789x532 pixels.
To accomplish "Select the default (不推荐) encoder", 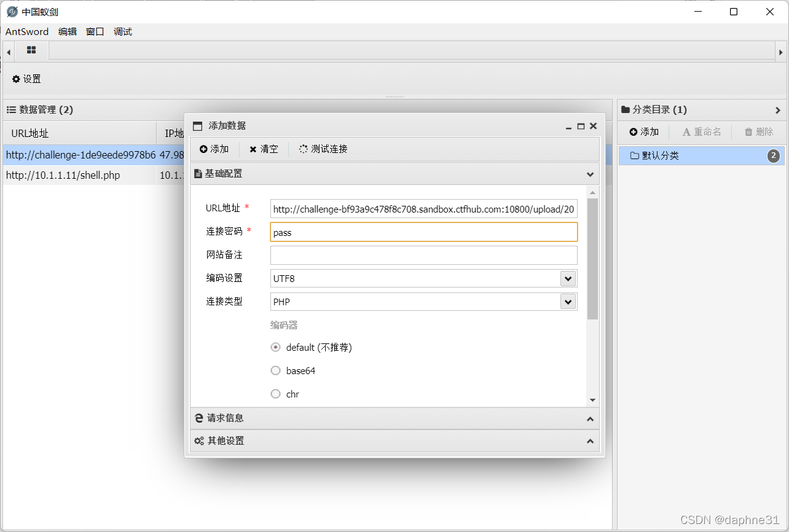I will pyautogui.click(x=276, y=348).
